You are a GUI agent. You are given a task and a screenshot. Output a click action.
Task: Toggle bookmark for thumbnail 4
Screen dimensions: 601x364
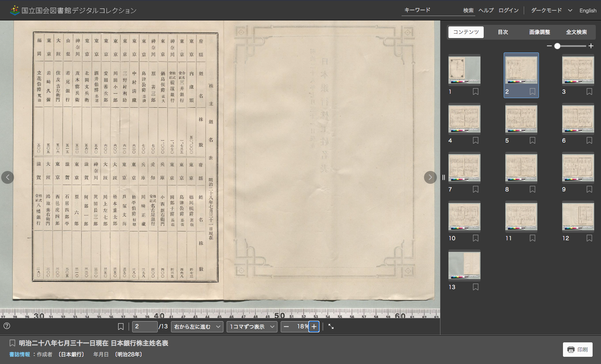tap(476, 141)
